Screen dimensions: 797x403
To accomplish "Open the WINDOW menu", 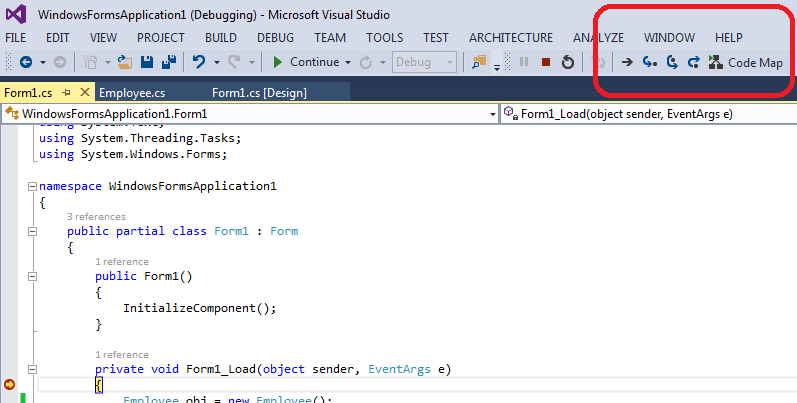I will coord(669,38).
